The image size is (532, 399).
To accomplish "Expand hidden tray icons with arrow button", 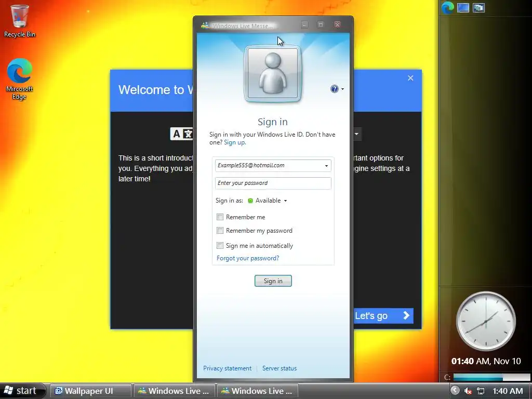I will 455,391.
